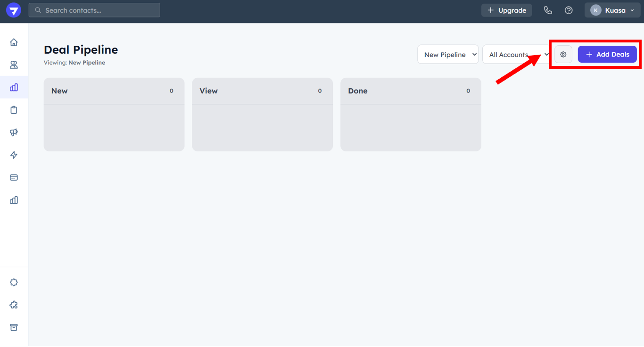
Task: Click the Upgrade button
Action: (506, 10)
